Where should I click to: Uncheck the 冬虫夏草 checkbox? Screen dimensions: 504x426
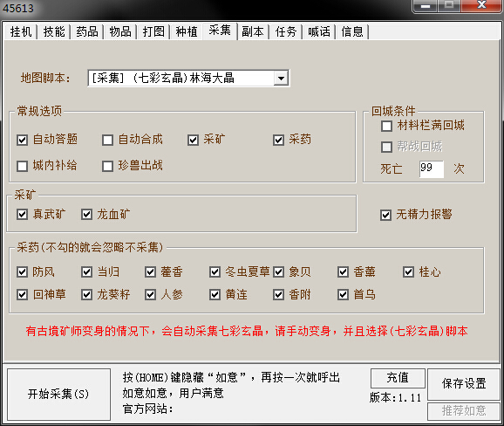pyautogui.click(x=215, y=272)
